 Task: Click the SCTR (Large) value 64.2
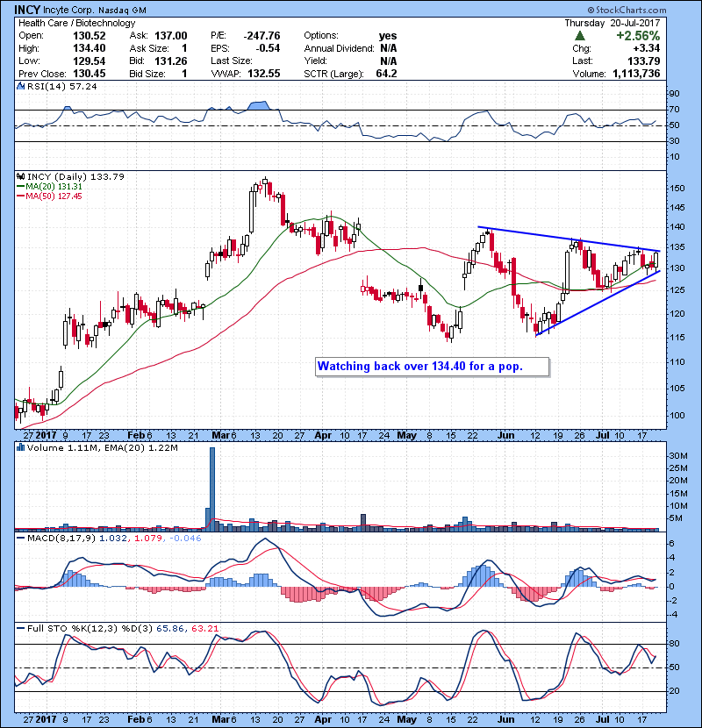[x=386, y=74]
